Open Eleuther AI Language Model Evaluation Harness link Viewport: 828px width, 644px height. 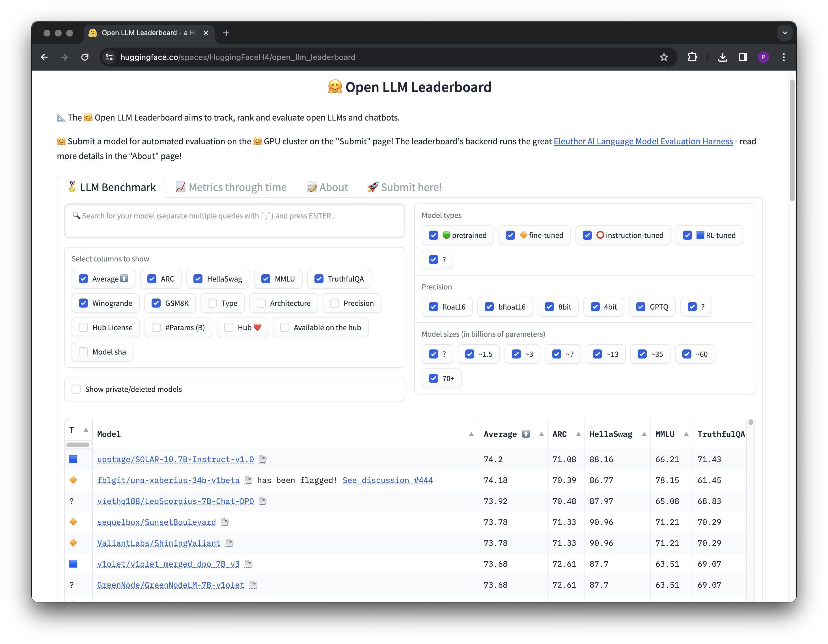point(643,141)
